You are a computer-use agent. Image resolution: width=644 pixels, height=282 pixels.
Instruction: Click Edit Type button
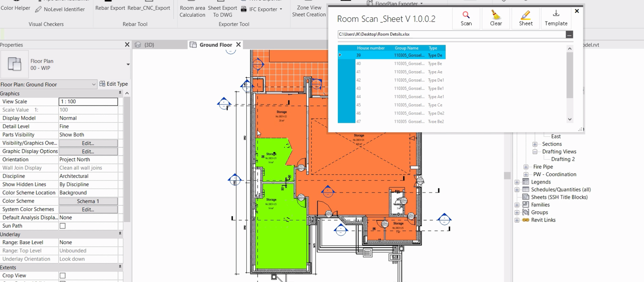[x=113, y=84]
